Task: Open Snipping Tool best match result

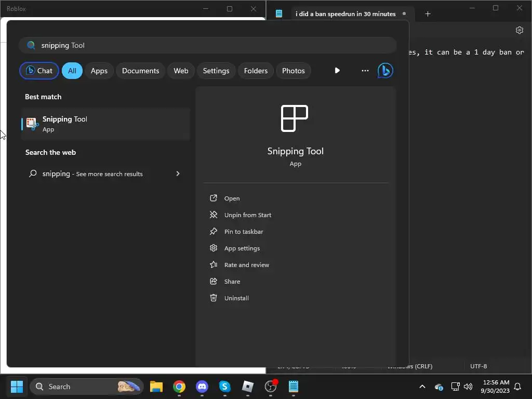Action: point(105,124)
